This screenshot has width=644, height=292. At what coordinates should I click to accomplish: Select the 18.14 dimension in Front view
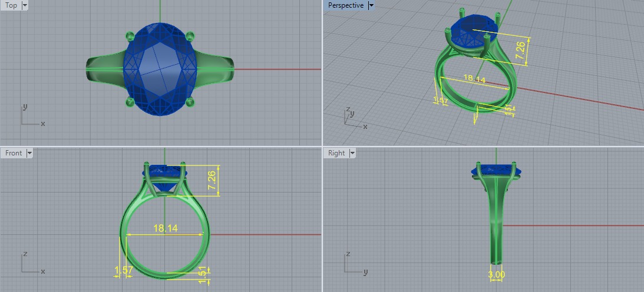[166, 228]
